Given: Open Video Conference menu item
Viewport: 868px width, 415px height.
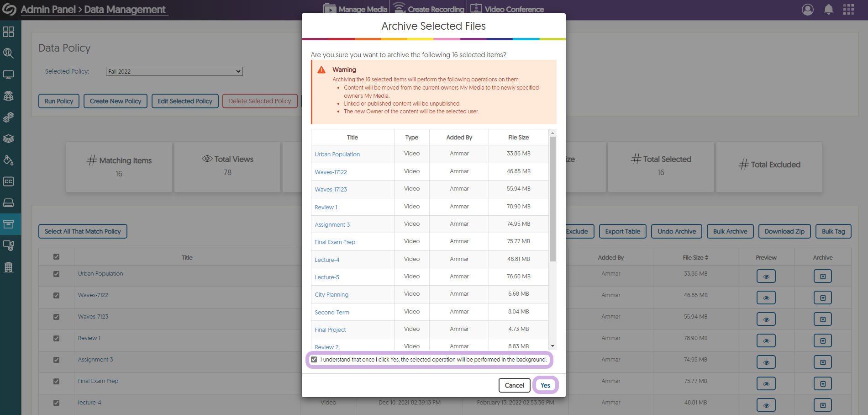Looking at the screenshot, I should (507, 9).
